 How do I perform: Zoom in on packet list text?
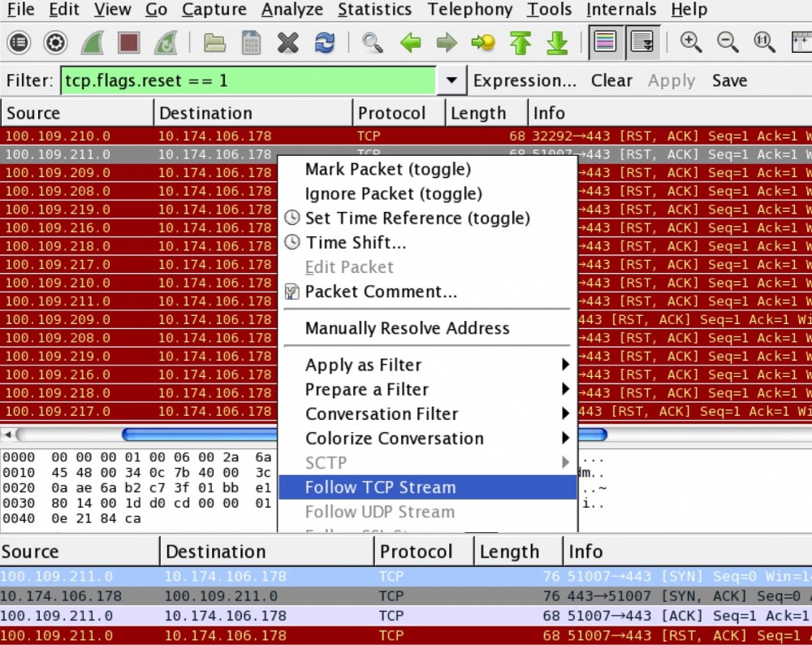click(691, 42)
